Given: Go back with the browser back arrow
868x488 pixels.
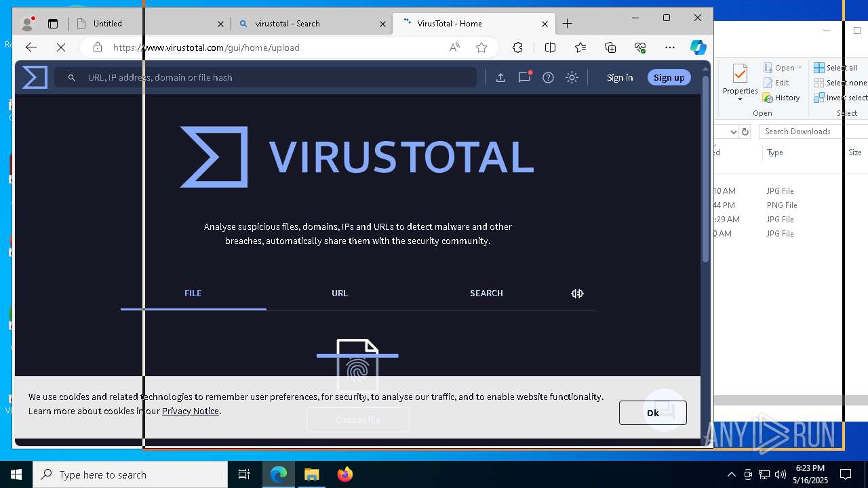Looking at the screenshot, I should 31,47.
